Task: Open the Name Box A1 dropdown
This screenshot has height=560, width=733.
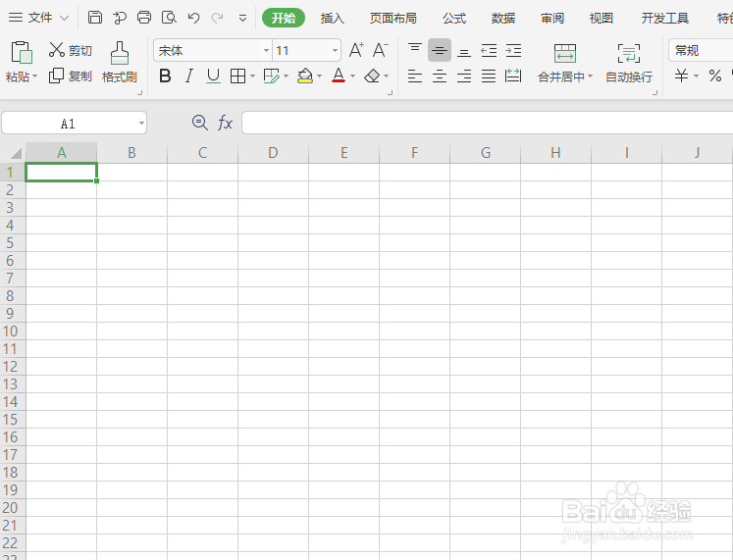Action: click(141, 124)
